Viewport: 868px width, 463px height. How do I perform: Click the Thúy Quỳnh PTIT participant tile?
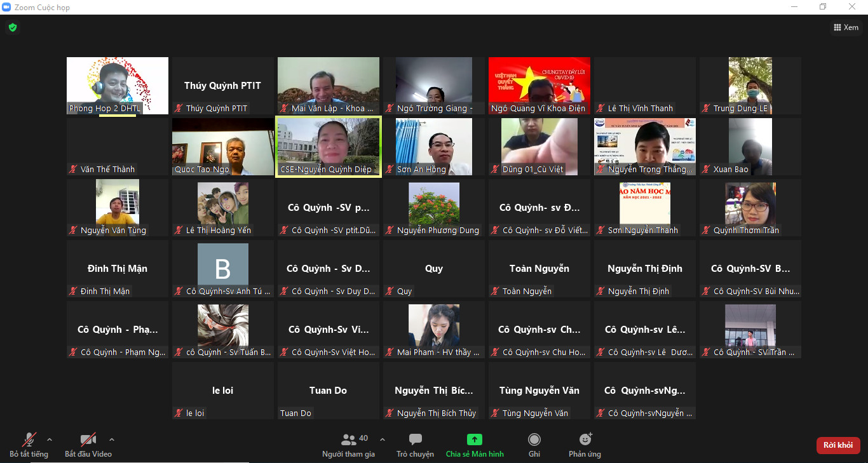coord(222,85)
